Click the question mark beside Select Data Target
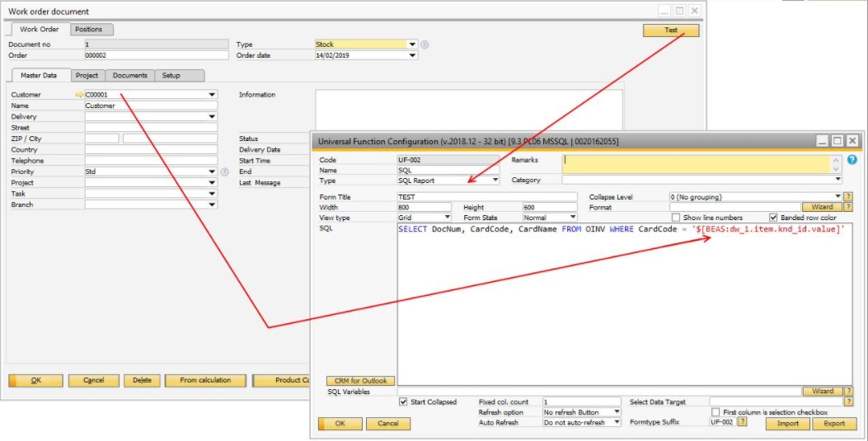The image size is (868, 441). 847,401
